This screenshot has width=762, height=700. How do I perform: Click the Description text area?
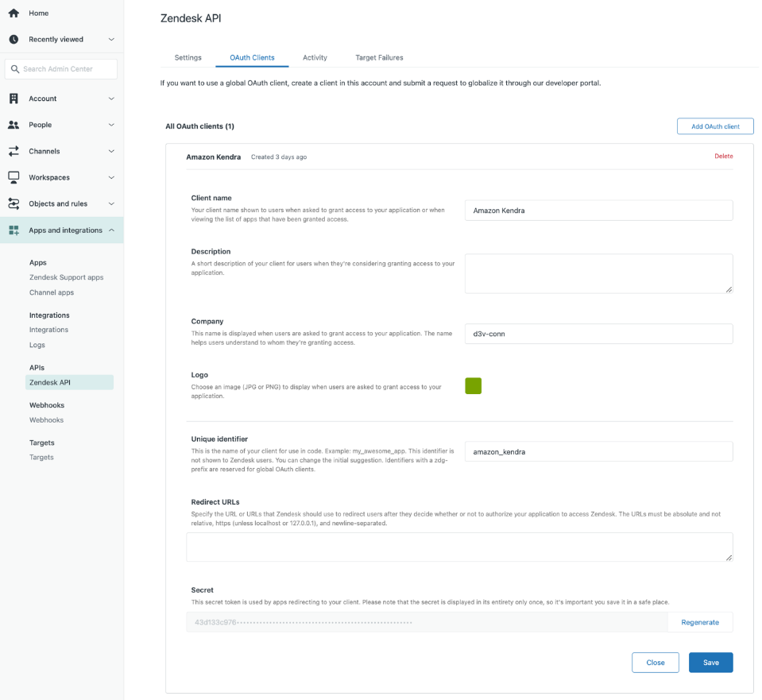599,273
